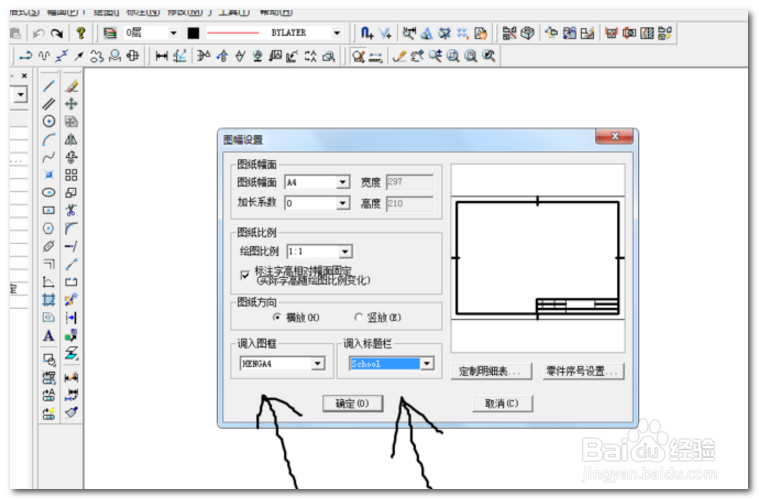The width and height of the screenshot is (759, 500).
Task: Expand the 调入图框 HENGA4 dropdown
Action: [x=318, y=363]
